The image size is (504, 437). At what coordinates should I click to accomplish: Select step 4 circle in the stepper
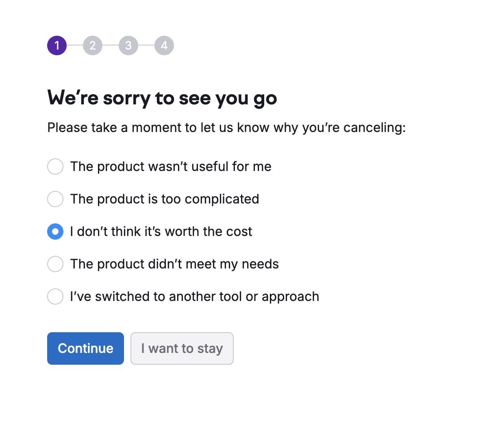tap(164, 45)
